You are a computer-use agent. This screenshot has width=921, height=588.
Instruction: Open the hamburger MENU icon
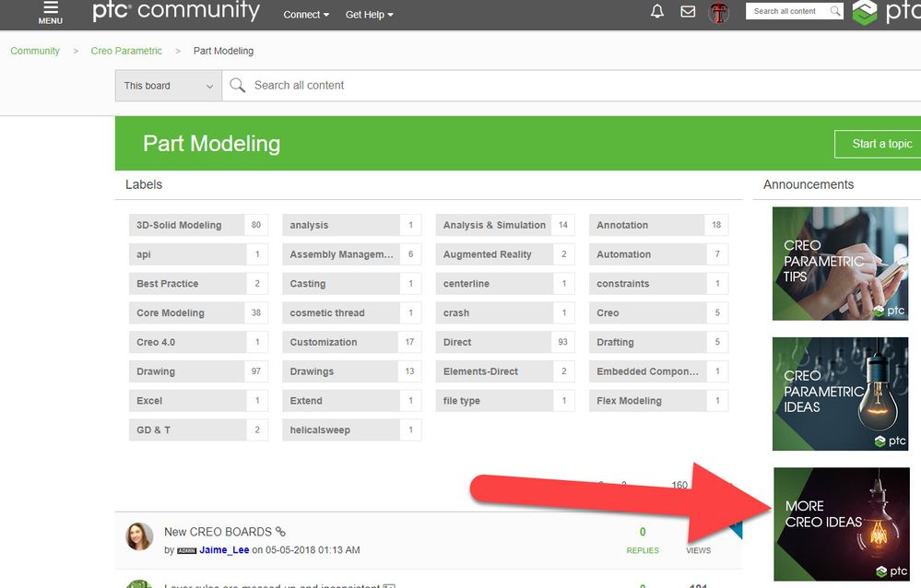click(x=51, y=12)
